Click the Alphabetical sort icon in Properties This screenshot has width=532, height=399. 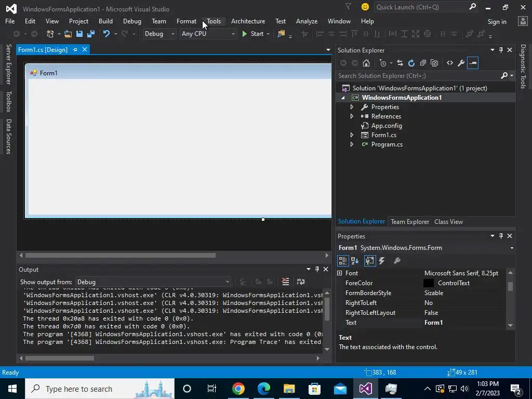coord(355,261)
